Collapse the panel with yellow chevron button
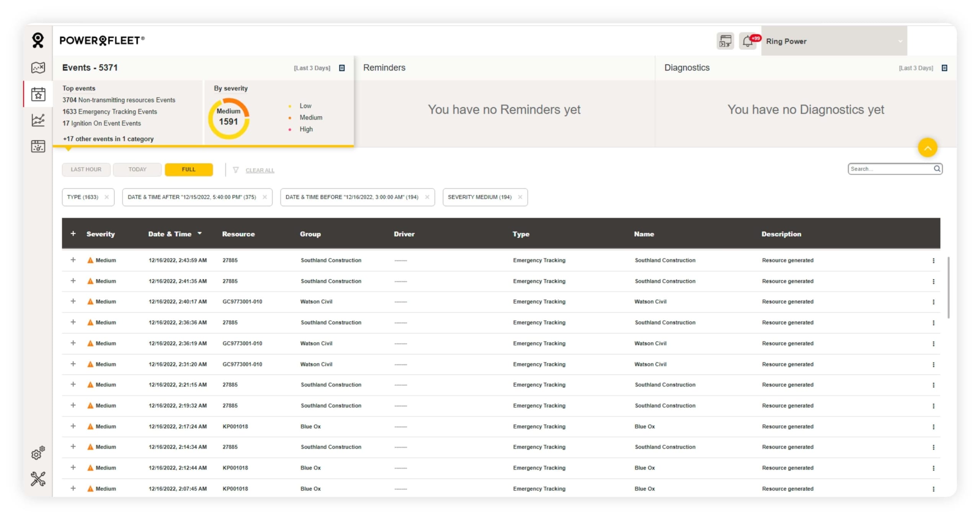 tap(927, 148)
